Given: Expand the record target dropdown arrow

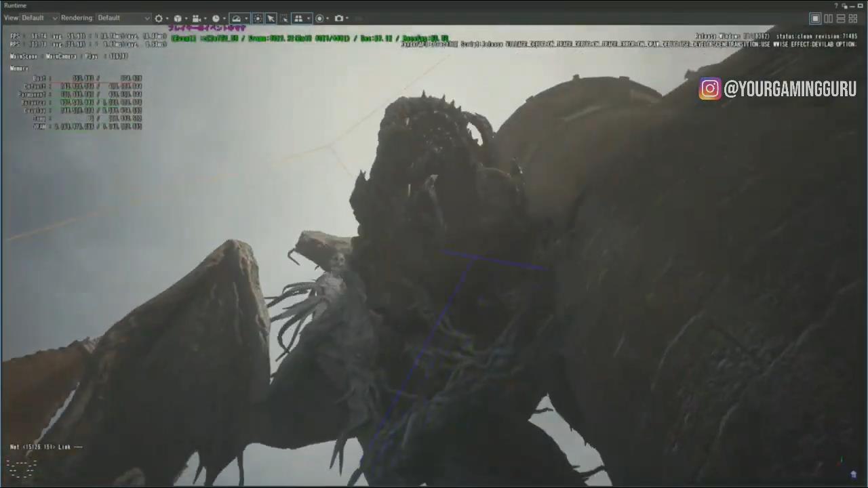Looking at the screenshot, I should pyautogui.click(x=328, y=18).
